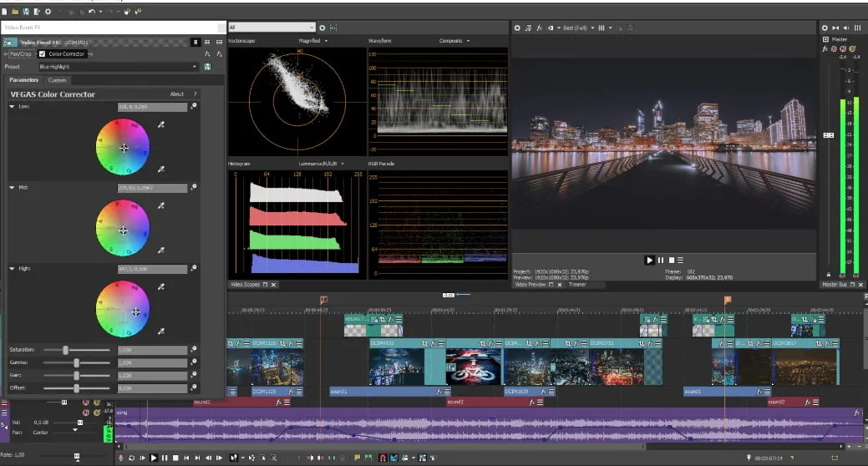Open the scopes selector dropdown showing All
Image resolution: width=868 pixels, height=466 pixels.
coord(271,28)
